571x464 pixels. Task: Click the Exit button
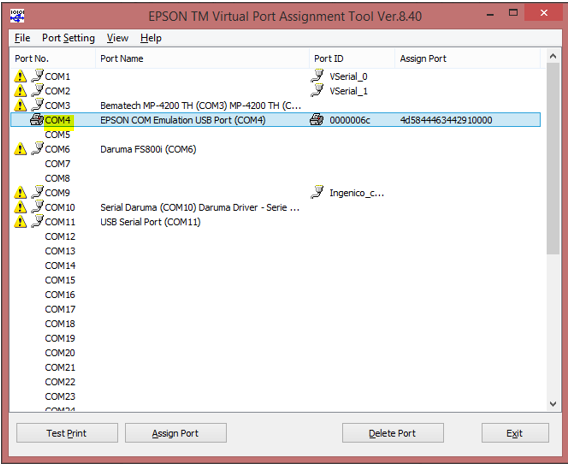515,433
